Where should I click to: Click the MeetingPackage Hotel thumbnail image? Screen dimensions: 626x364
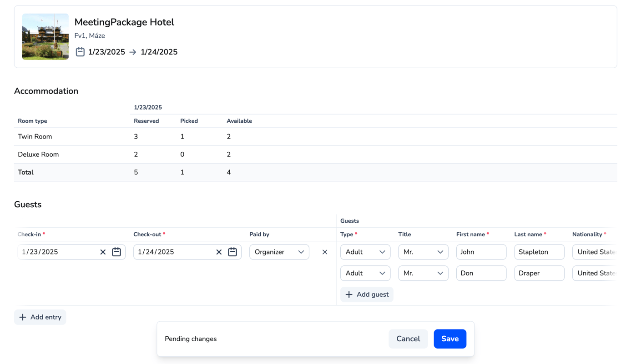click(45, 37)
